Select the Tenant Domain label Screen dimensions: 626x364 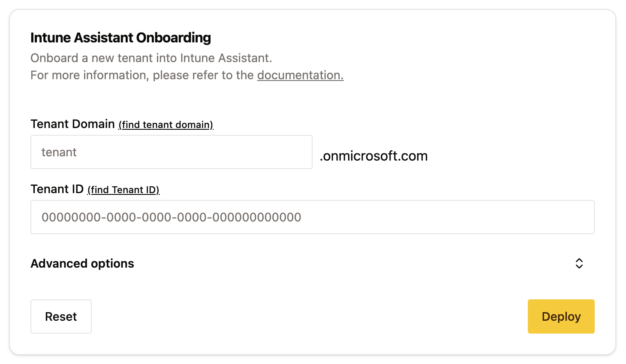coord(72,124)
